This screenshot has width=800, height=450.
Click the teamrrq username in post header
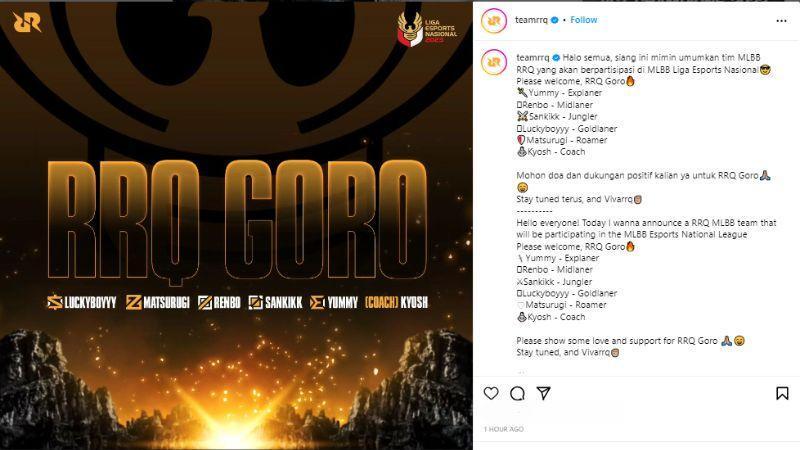(x=531, y=20)
